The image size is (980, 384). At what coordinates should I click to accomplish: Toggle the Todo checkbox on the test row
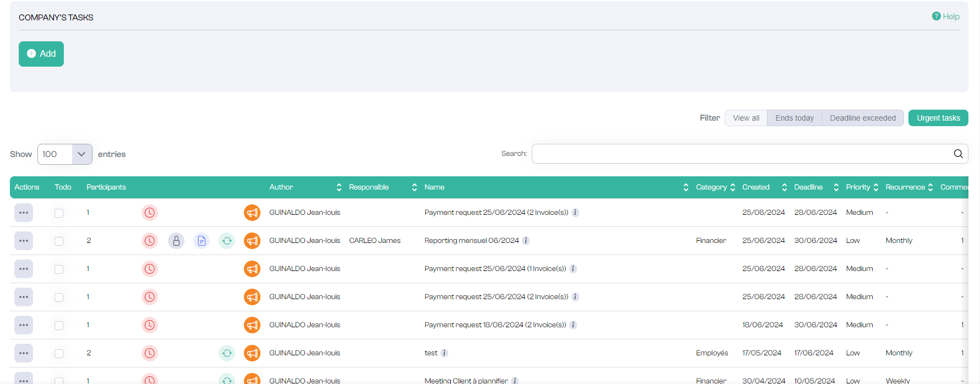pyautogui.click(x=59, y=354)
